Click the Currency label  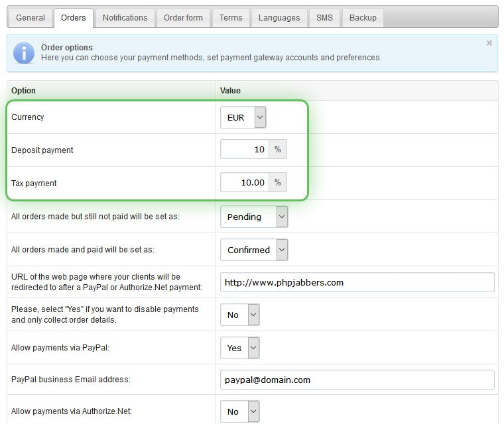coord(27,117)
